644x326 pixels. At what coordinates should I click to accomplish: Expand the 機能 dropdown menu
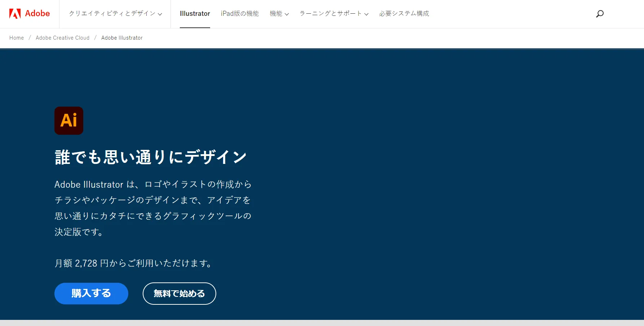[279, 14]
